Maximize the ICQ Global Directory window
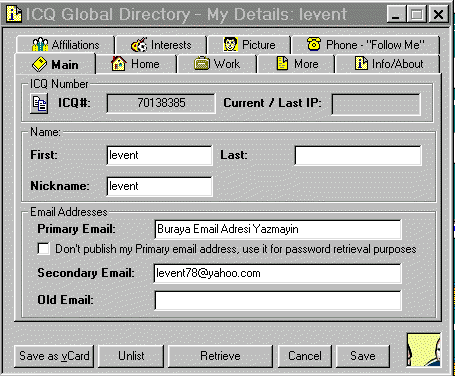The image size is (455, 376). pyautogui.click(x=416, y=15)
